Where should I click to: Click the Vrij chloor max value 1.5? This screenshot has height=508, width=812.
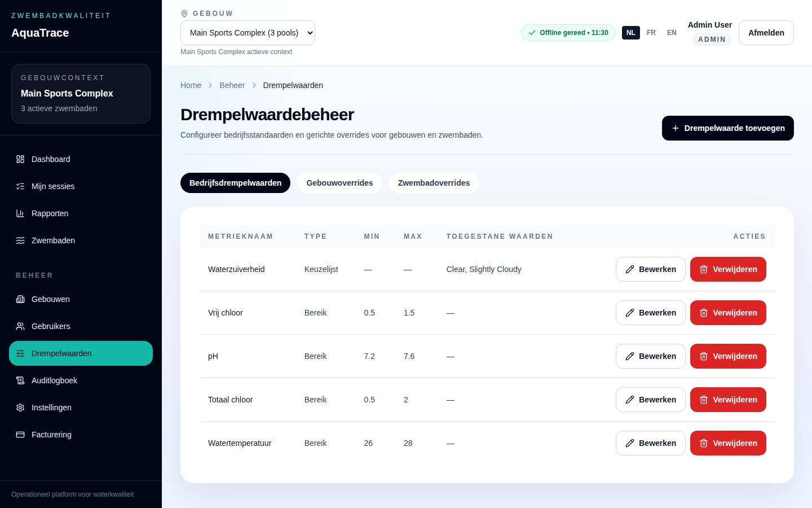409,313
